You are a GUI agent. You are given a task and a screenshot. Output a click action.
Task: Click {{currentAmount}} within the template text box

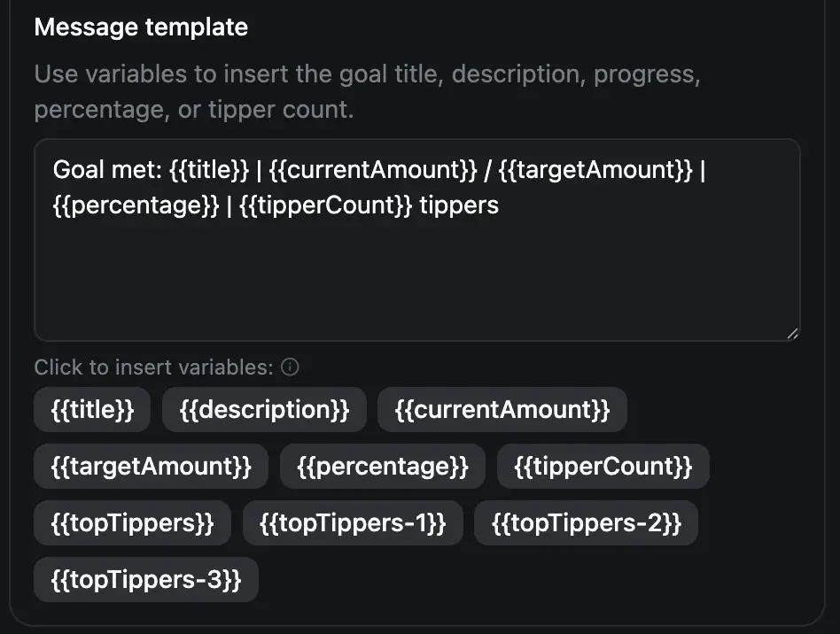[373, 170]
